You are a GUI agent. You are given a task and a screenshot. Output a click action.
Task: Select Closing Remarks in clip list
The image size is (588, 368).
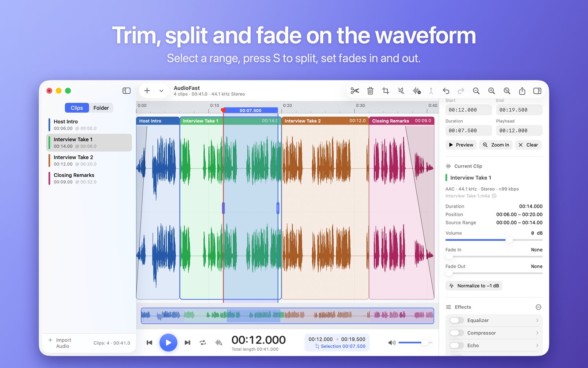click(89, 178)
